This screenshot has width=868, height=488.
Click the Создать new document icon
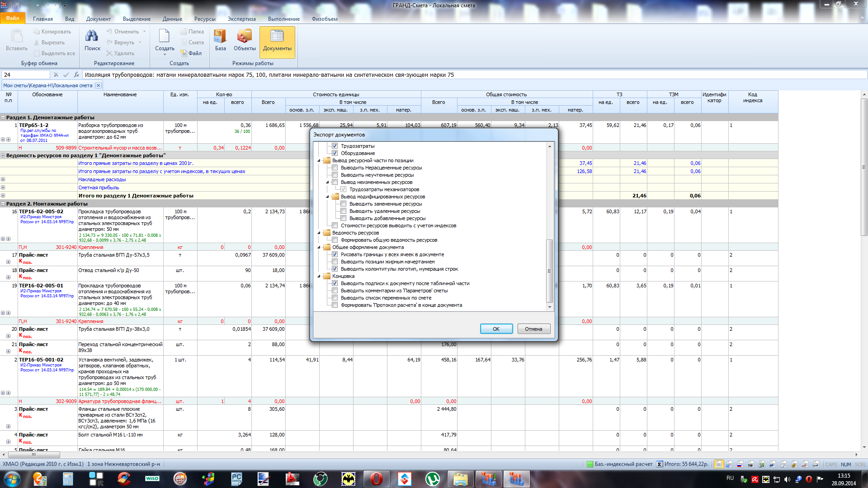click(x=164, y=37)
